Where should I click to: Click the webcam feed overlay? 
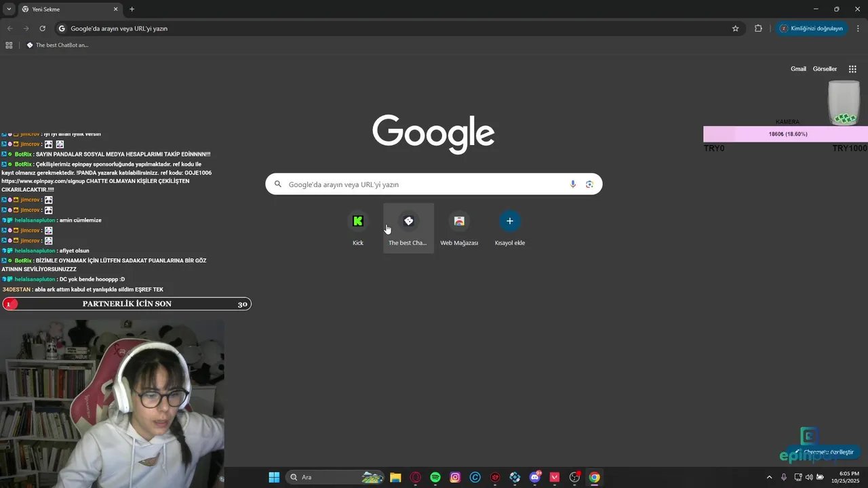(112, 404)
